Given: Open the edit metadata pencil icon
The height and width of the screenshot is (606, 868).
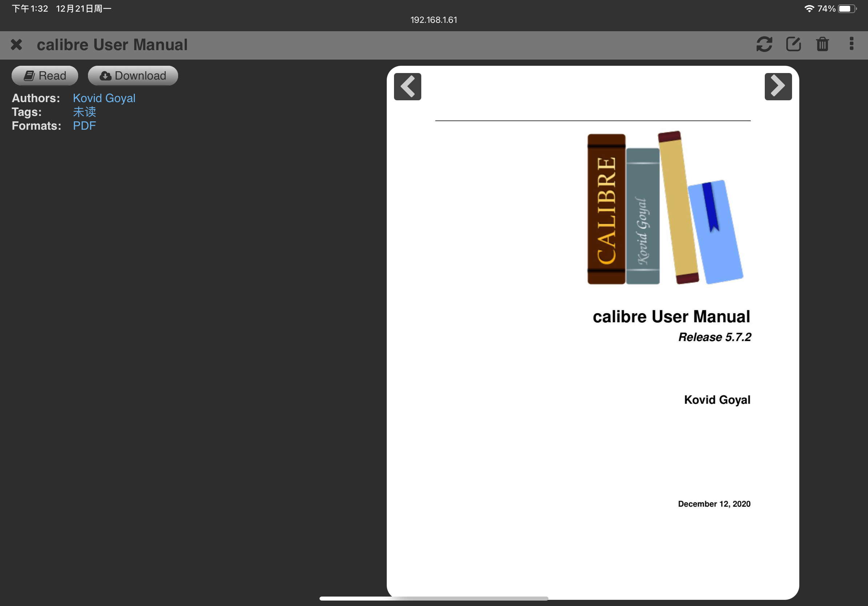Looking at the screenshot, I should pyautogui.click(x=793, y=44).
